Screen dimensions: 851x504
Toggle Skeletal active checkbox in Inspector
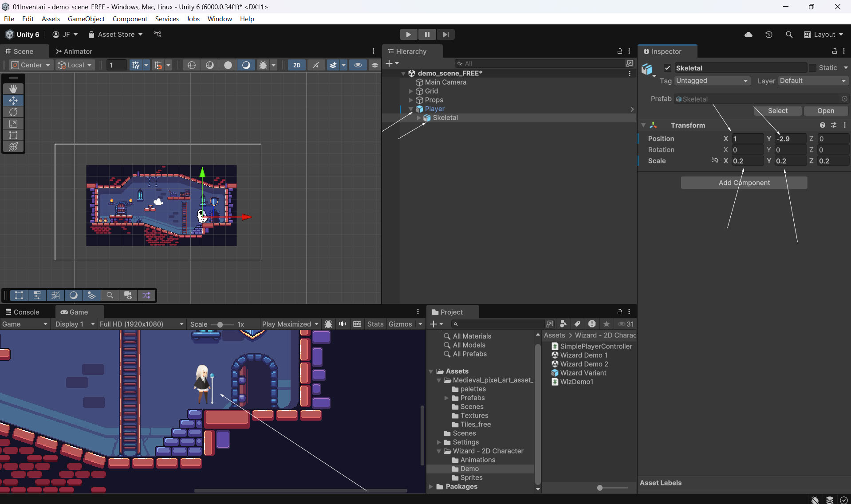667,68
